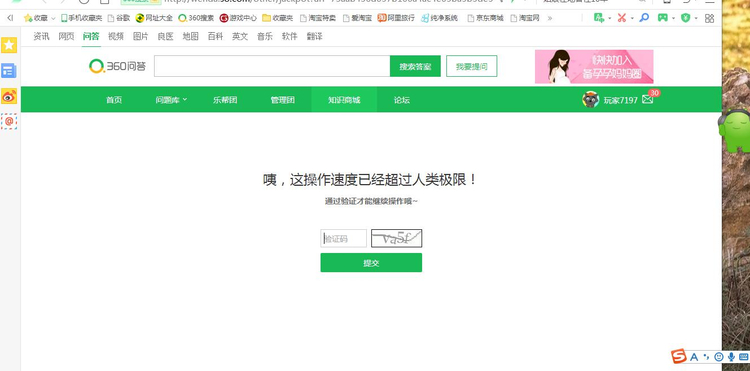Open the 淘宝网 bookmark
Screen dimensions: 750x371
[x=525, y=18]
